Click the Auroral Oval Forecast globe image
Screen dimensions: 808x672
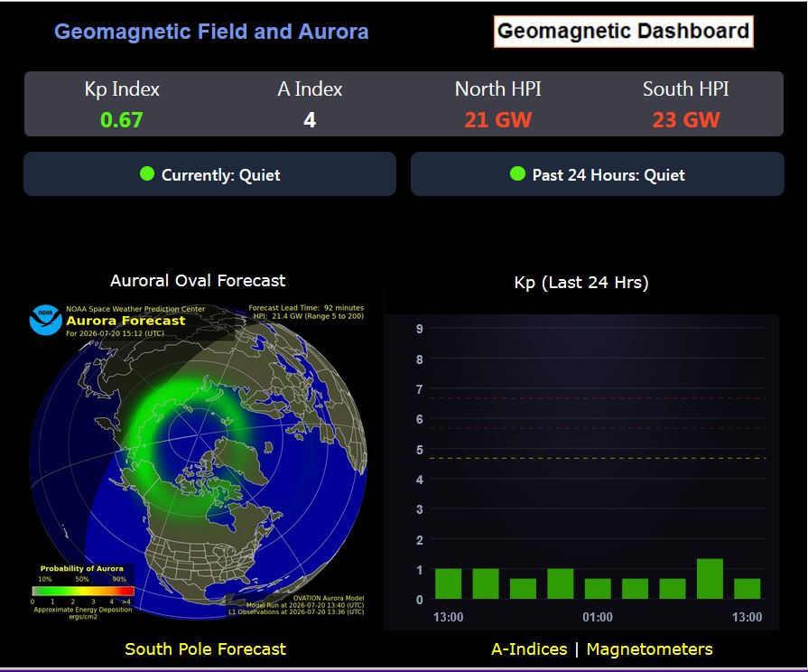(198, 462)
